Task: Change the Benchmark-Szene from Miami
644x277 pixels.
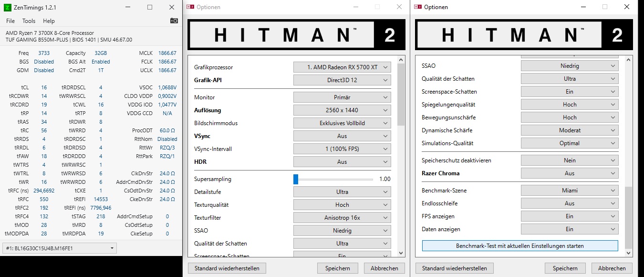Action: pyautogui.click(x=569, y=190)
